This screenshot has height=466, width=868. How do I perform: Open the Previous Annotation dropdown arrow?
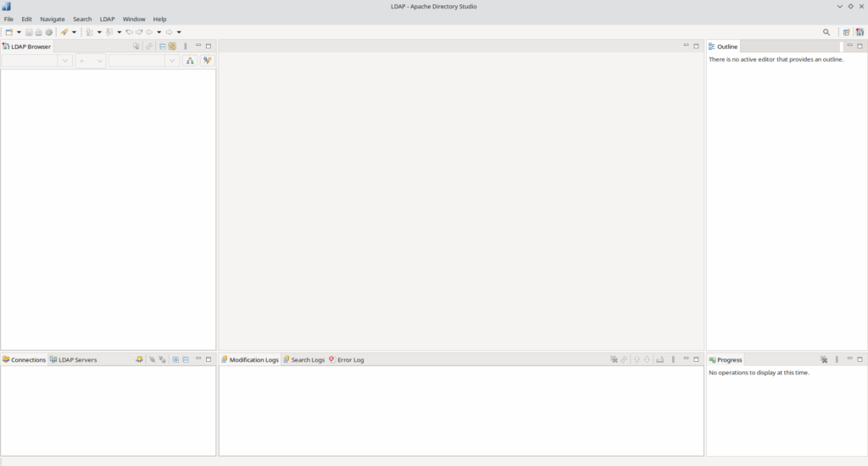pyautogui.click(x=120, y=32)
